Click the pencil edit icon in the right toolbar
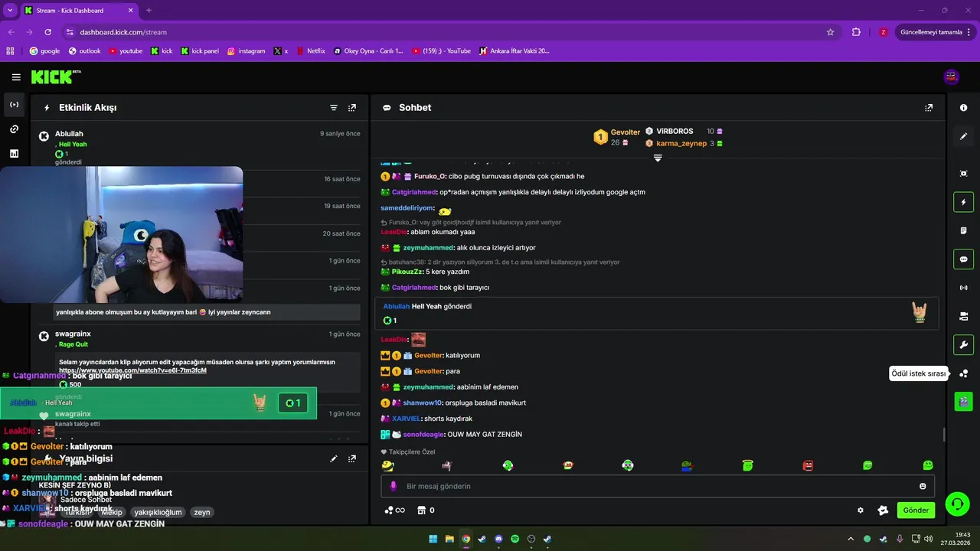The image size is (980, 551). (963, 136)
